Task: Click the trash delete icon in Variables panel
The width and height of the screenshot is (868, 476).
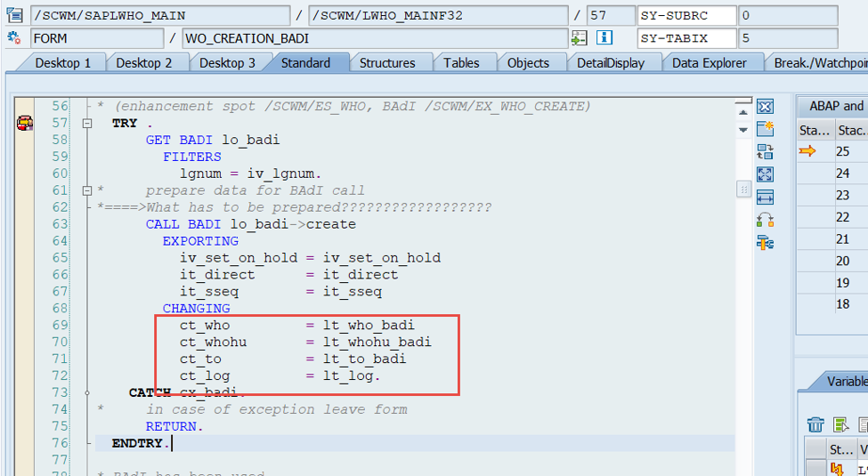Action: (x=815, y=424)
